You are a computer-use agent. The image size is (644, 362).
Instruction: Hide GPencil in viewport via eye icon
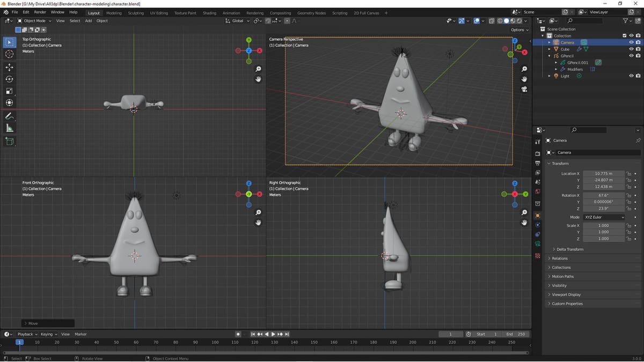[x=631, y=56]
